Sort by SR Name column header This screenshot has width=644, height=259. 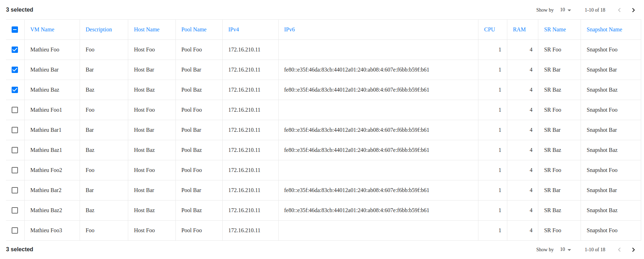tap(555, 30)
